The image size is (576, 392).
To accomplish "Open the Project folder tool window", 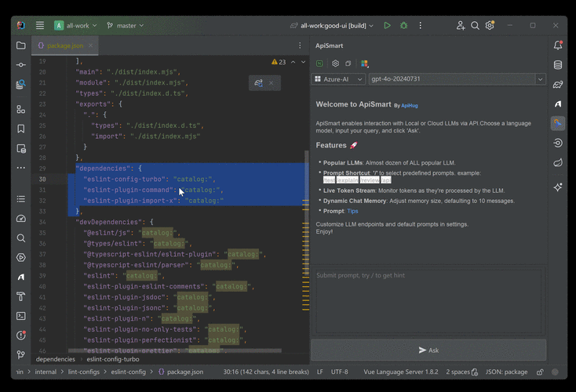I will pyautogui.click(x=21, y=45).
